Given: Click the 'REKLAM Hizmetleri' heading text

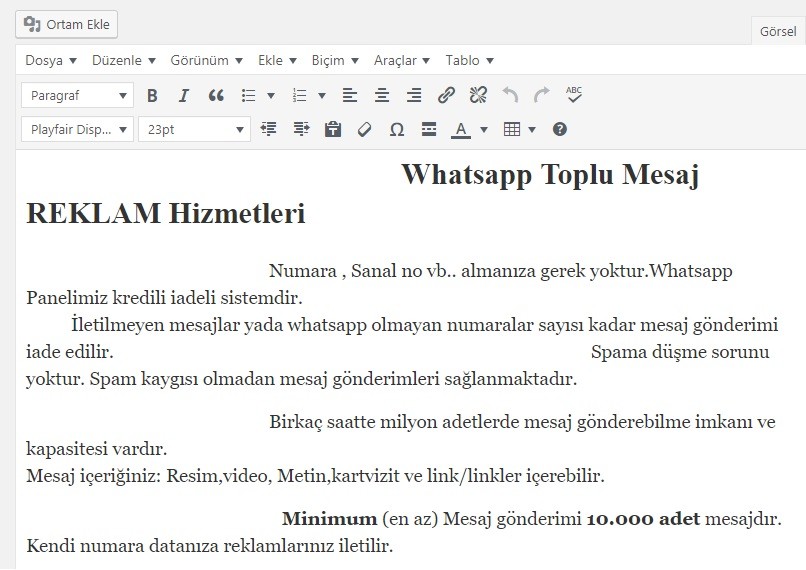Looking at the screenshot, I should coord(166,213).
